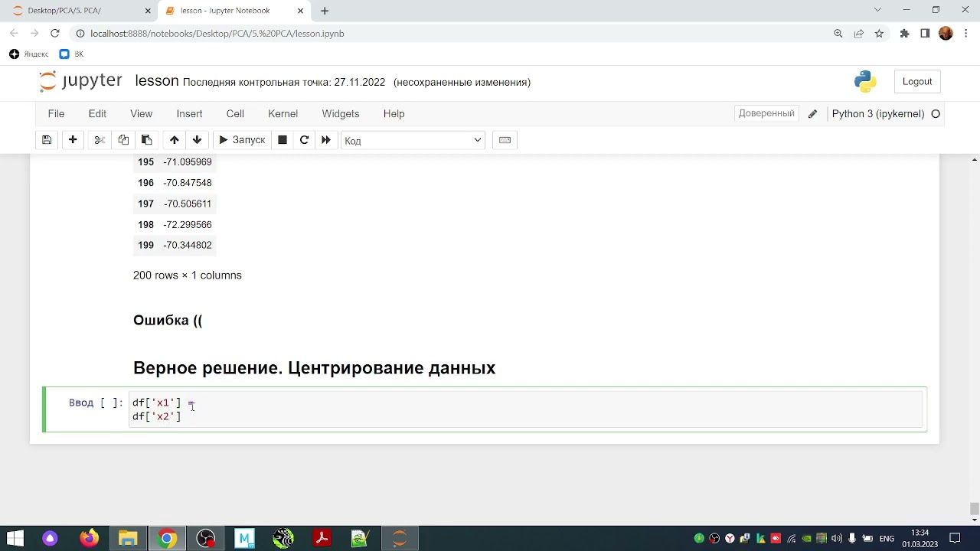Click the Jupyter logo to go home
This screenshot has height=551, width=980.
pos(80,81)
